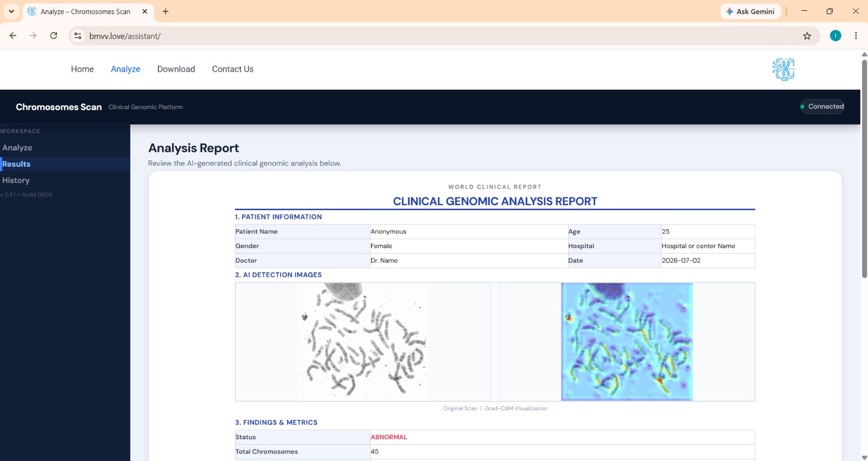Click the Original Scan chromosome image
This screenshot has height=461, width=868.
click(x=363, y=342)
